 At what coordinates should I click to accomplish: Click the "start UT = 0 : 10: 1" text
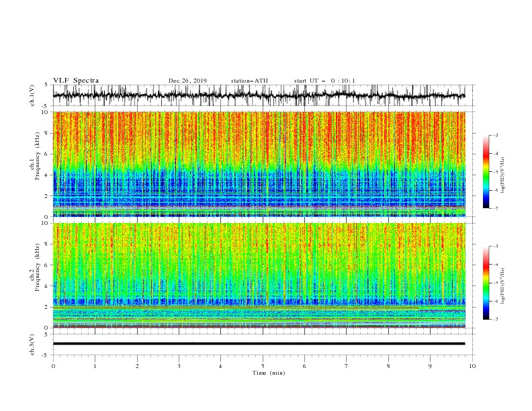pyautogui.click(x=324, y=81)
